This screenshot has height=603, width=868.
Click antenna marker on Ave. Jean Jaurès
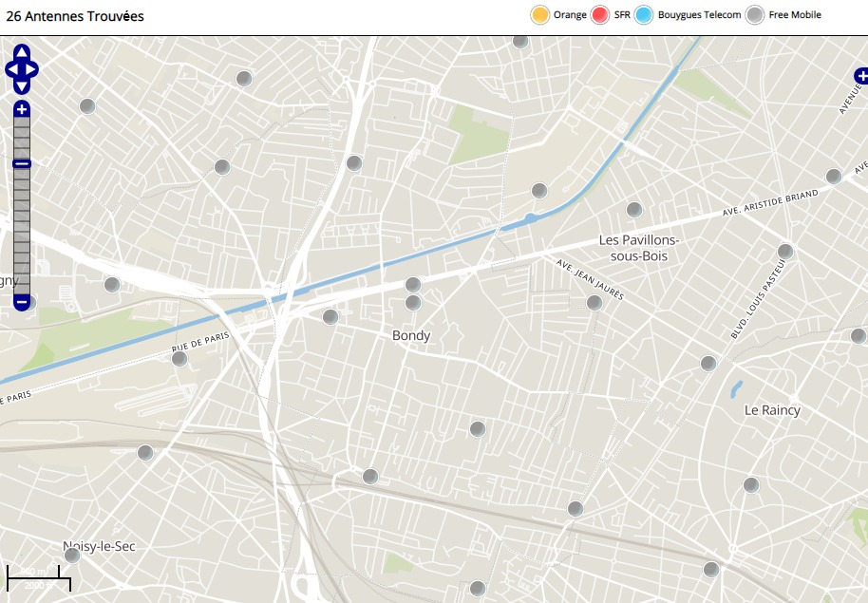click(594, 303)
